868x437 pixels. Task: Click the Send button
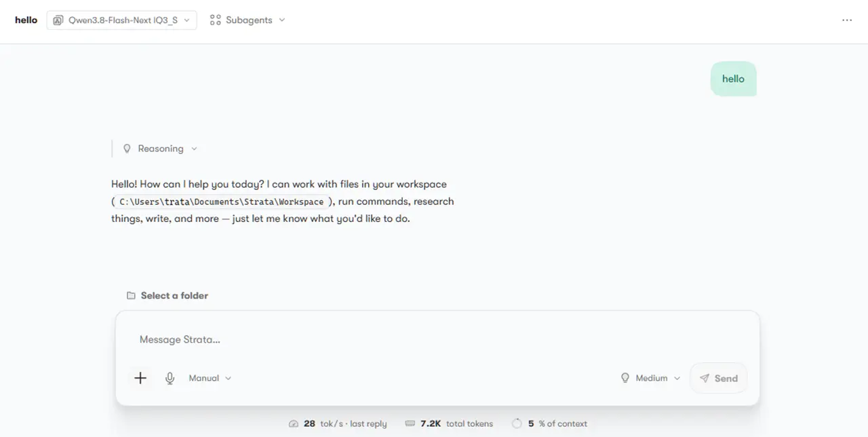tap(719, 378)
